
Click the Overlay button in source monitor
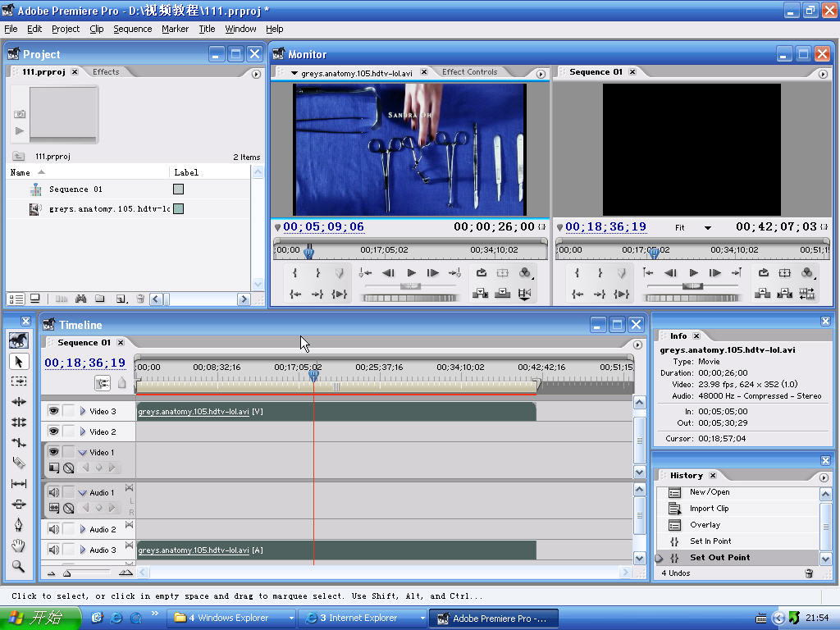click(x=502, y=293)
